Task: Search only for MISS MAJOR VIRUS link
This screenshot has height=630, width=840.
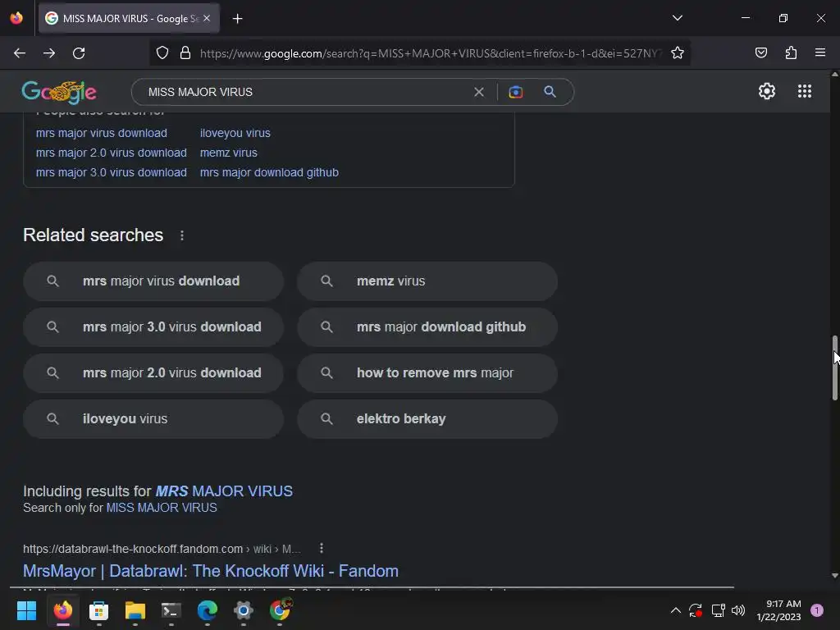Action: [162, 508]
